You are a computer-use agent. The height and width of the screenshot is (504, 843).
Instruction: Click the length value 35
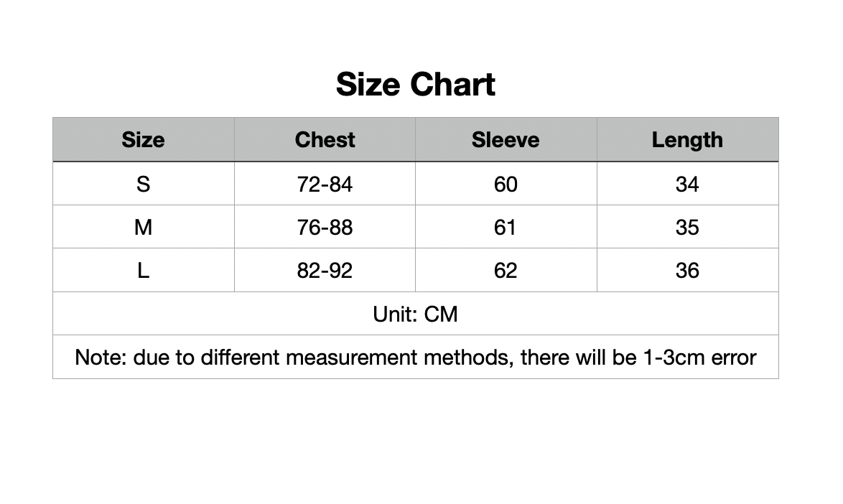point(687,228)
